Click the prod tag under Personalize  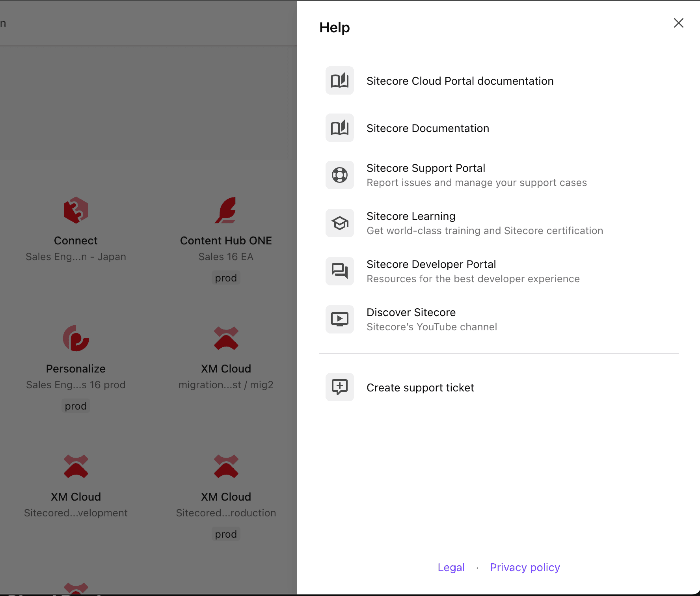coord(76,406)
